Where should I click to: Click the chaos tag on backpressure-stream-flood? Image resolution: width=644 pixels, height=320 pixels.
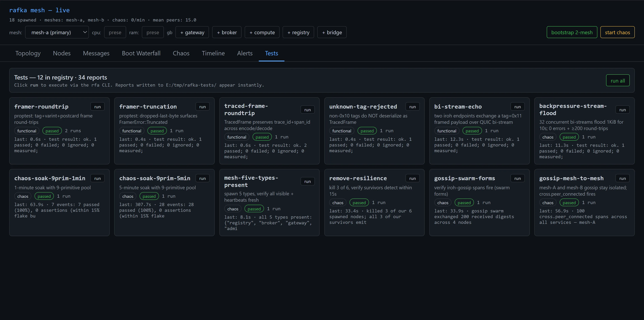pyautogui.click(x=548, y=137)
